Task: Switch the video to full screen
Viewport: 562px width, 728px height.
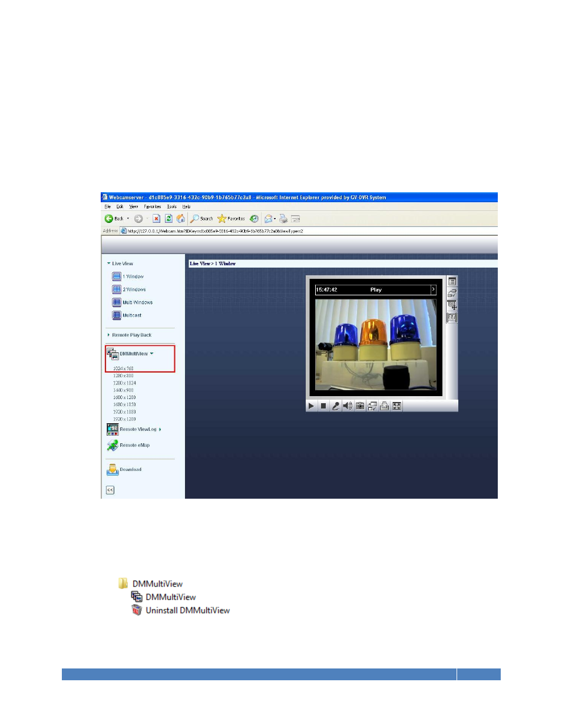Action: (397, 406)
